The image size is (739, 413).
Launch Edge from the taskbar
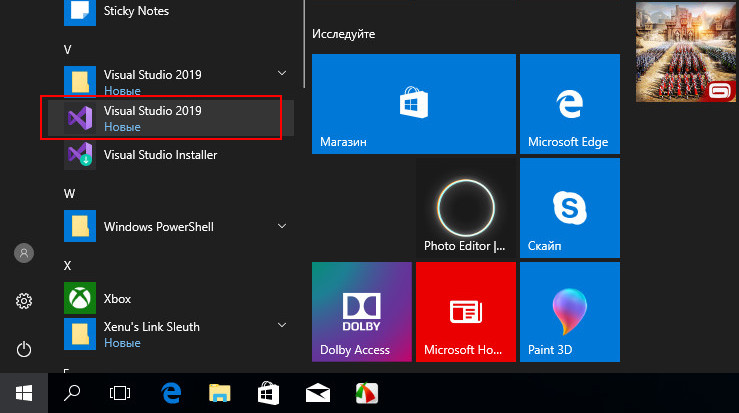[171, 393]
